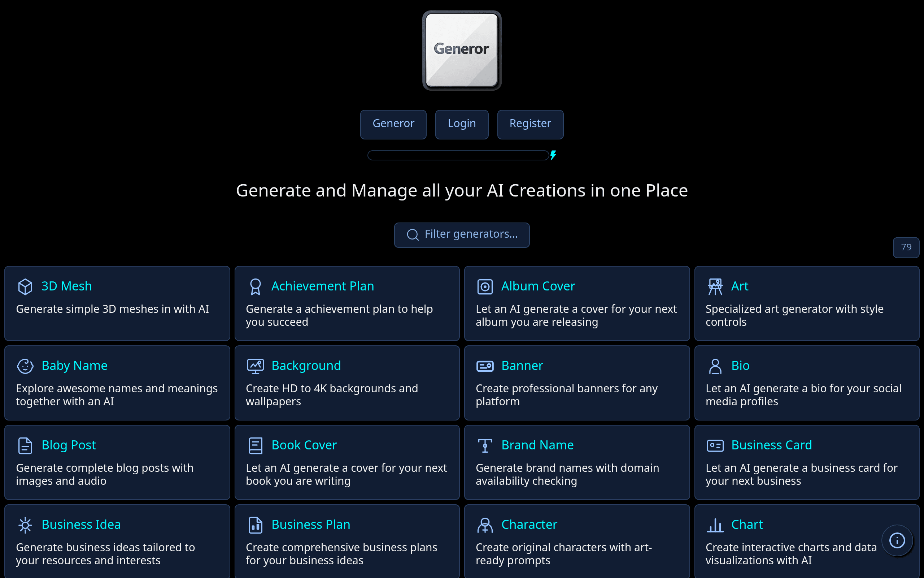Click the 79 generator count badge

[x=906, y=247]
